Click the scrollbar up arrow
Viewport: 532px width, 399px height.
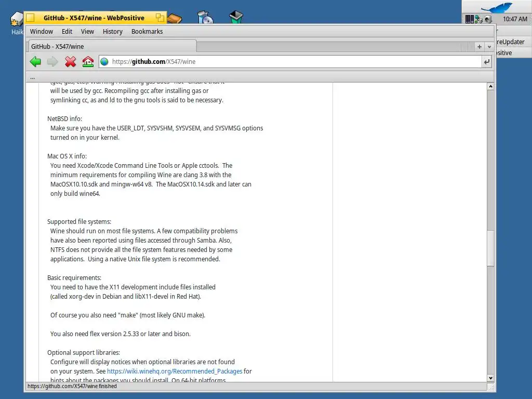[490, 87]
